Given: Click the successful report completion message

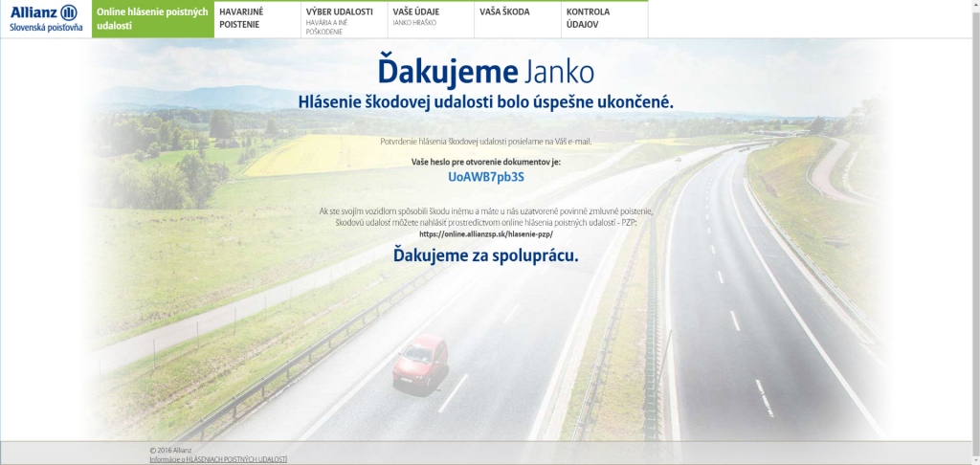Looking at the screenshot, I should [486, 100].
